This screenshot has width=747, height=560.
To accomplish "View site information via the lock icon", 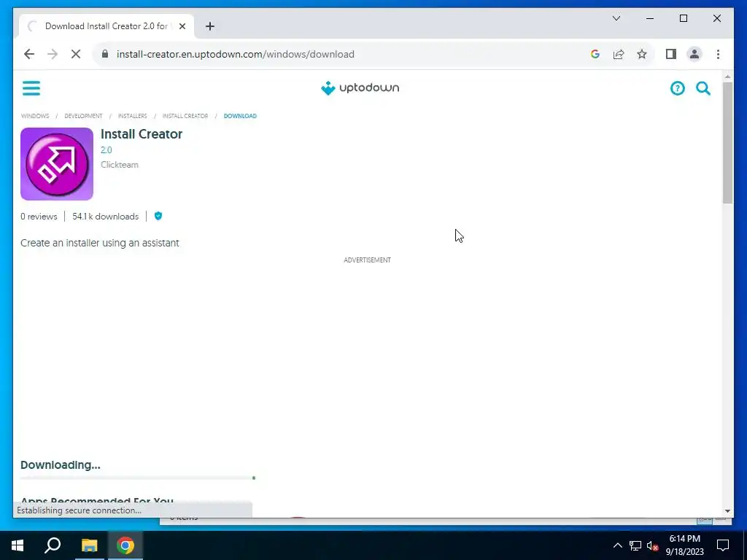I will pyautogui.click(x=105, y=54).
